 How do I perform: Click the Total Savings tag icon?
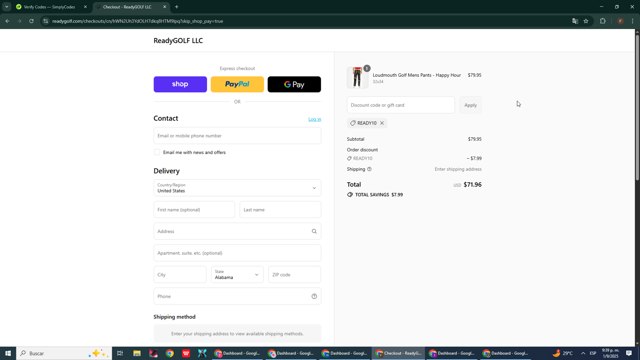(x=350, y=195)
